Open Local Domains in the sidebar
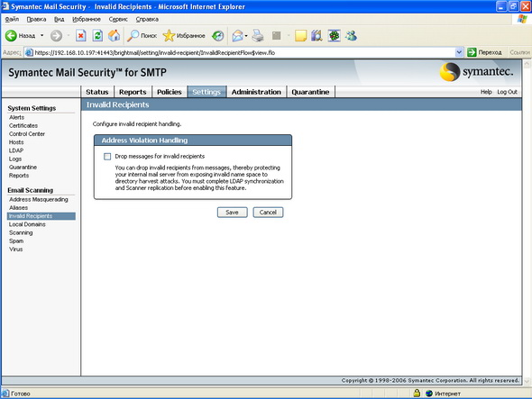The width and height of the screenshot is (532, 399). point(27,224)
